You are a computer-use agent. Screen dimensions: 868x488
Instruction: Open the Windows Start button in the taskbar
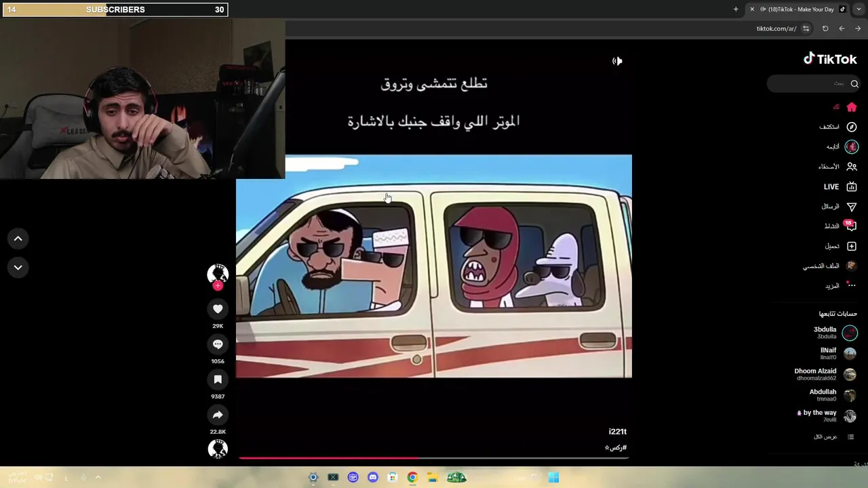point(553,478)
